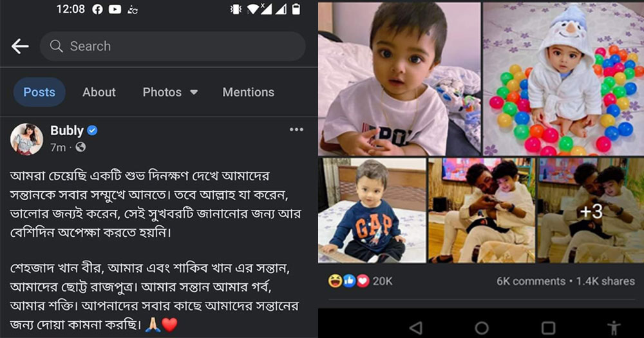View the 1.4K shares link

605,281
